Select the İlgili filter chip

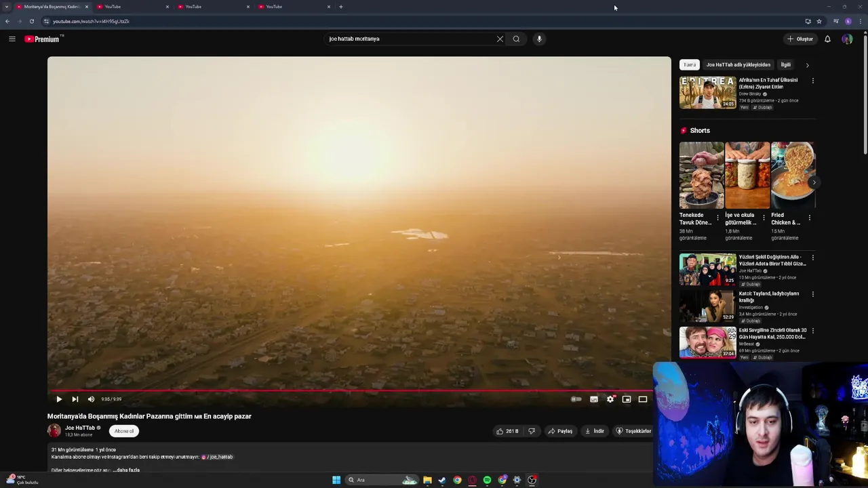coord(786,65)
